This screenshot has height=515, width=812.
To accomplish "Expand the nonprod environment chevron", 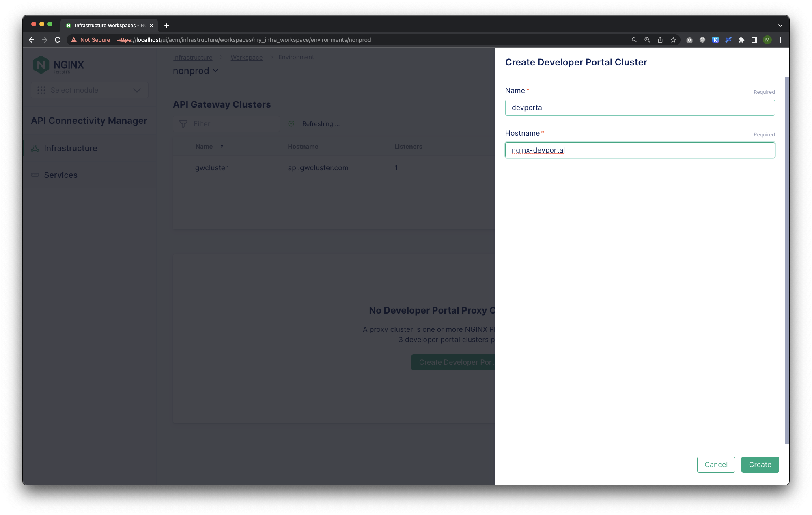I will coord(215,71).
